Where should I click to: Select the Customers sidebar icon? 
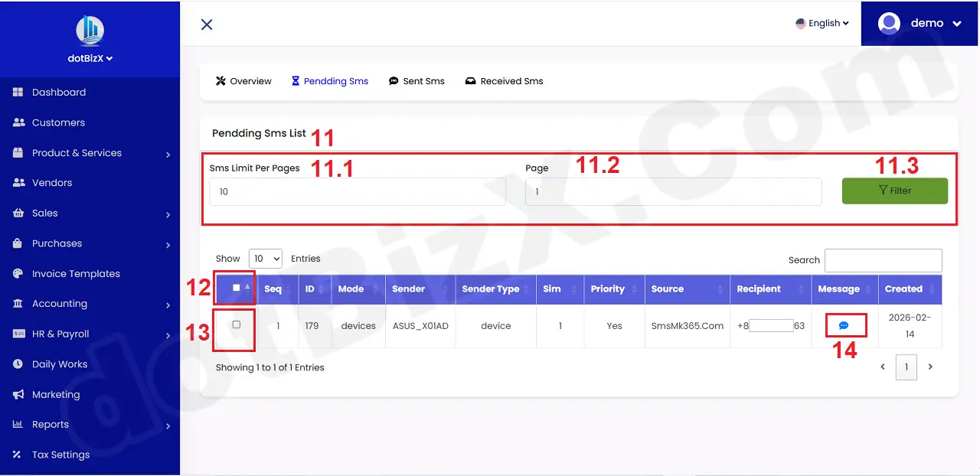pyautogui.click(x=17, y=122)
